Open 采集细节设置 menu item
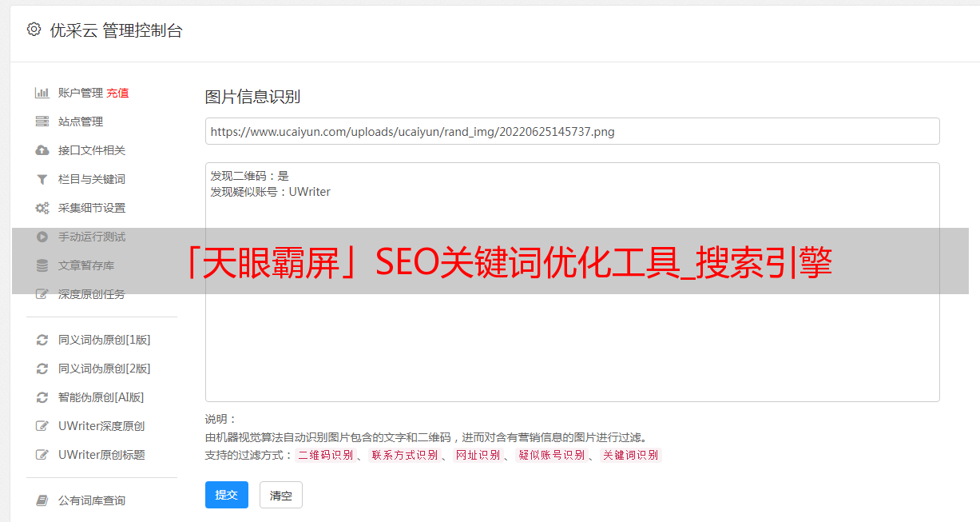The height and width of the screenshot is (522, 980). (x=92, y=208)
